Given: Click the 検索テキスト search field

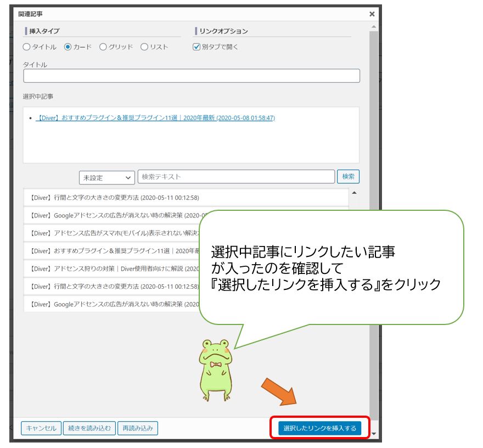Looking at the screenshot, I should [236, 177].
